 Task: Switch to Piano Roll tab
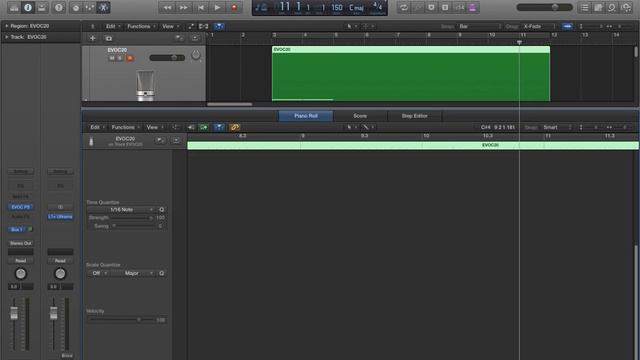pyautogui.click(x=306, y=116)
